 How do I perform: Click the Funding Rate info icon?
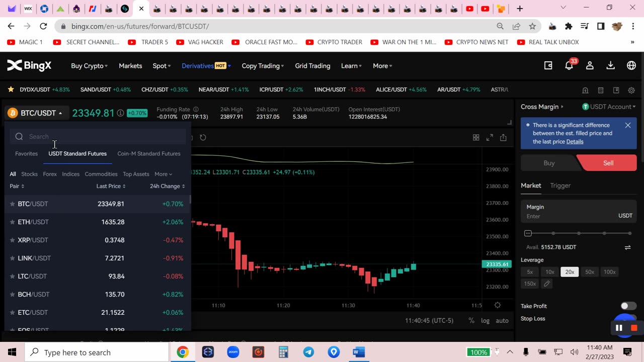(x=196, y=109)
